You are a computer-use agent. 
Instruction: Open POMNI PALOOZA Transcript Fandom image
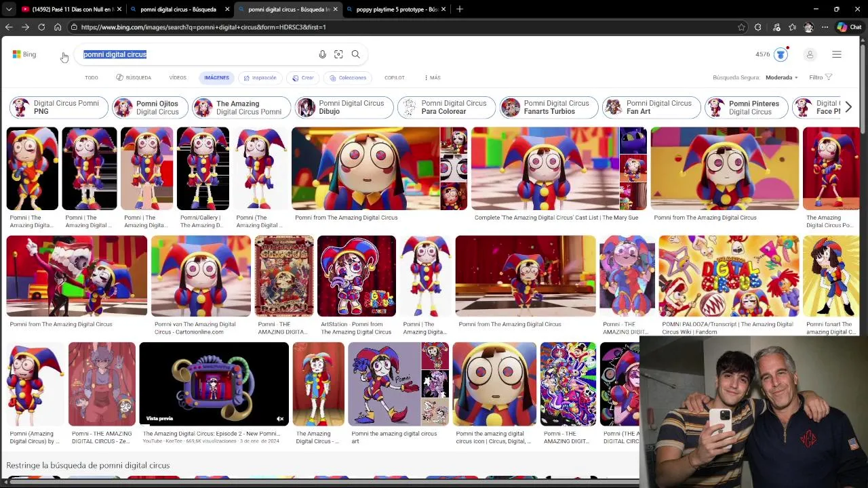(x=729, y=276)
